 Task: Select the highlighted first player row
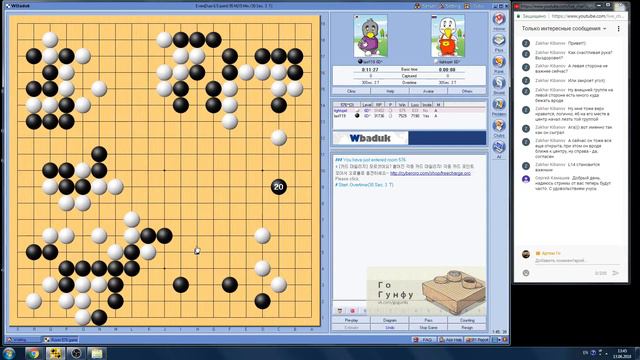click(x=409, y=111)
